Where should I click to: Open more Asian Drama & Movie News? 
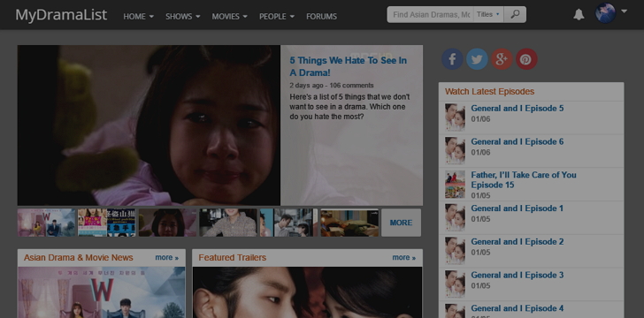tap(166, 258)
